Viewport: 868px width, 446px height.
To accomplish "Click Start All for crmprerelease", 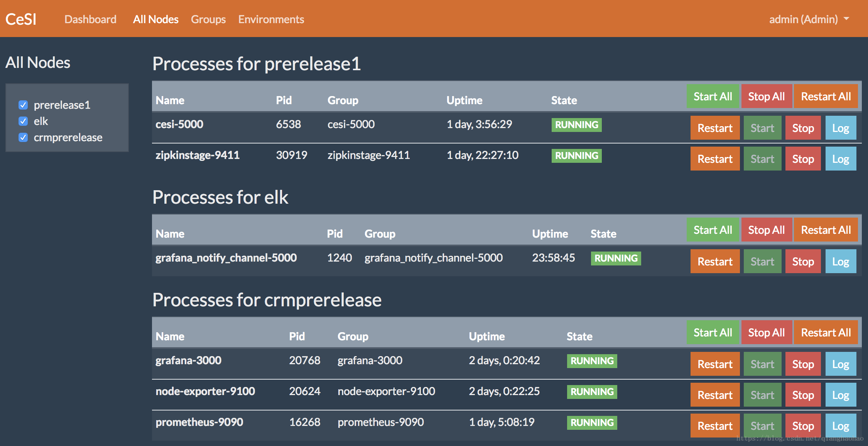I will pyautogui.click(x=713, y=332).
